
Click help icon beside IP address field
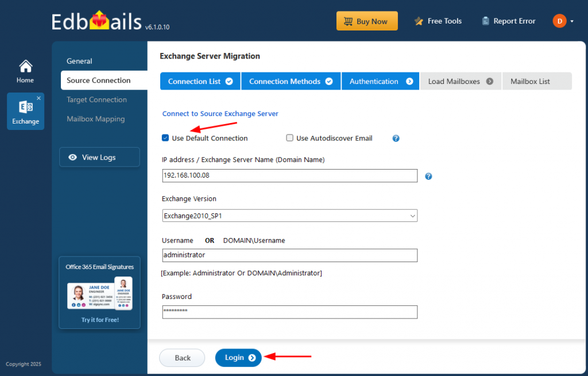coord(428,176)
